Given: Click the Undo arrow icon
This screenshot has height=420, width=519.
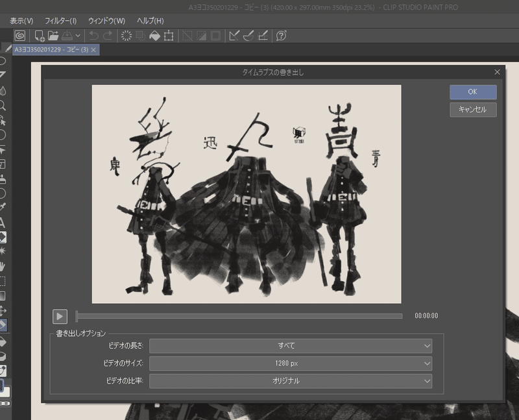Looking at the screenshot, I should coord(94,36).
